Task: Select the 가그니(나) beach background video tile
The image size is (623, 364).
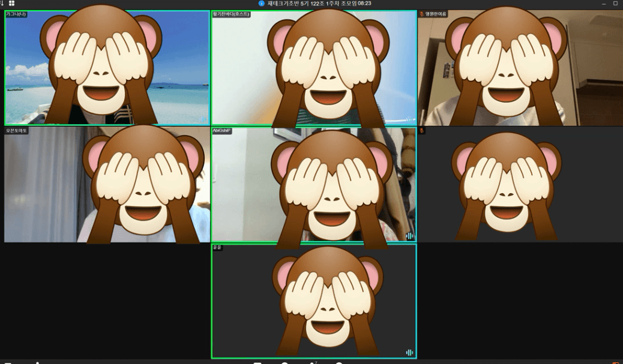Action: pos(107,68)
